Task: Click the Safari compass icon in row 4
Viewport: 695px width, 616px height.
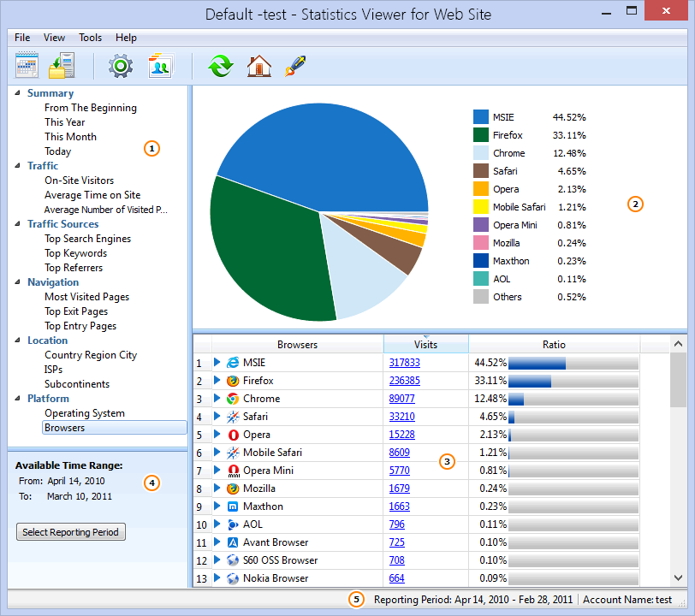Action: (x=233, y=417)
